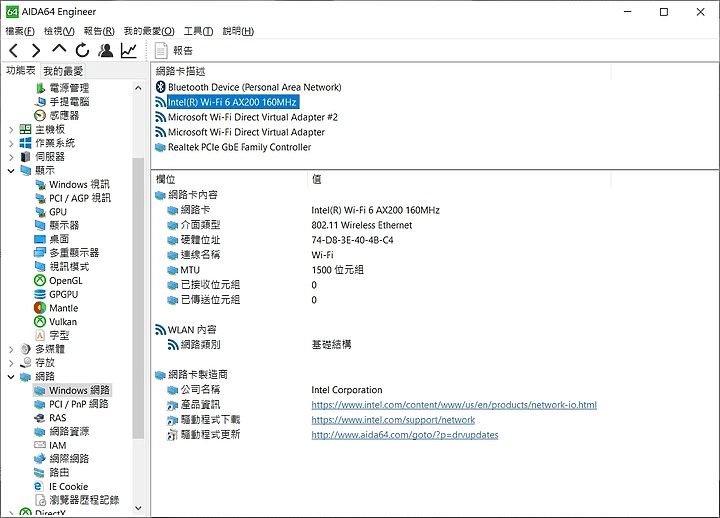Open user feedback via the person icon
This screenshot has width=720, height=518.
coord(106,50)
